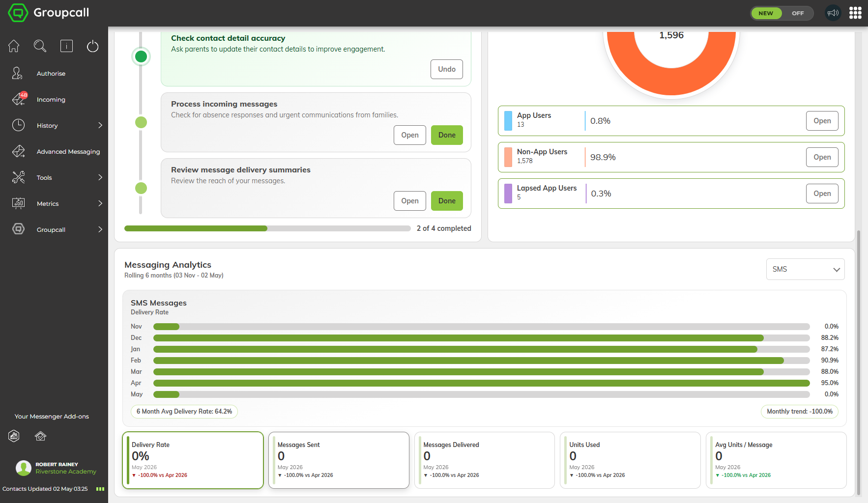Click the Authorise person icon
This screenshot has width=868, height=503.
point(18,73)
